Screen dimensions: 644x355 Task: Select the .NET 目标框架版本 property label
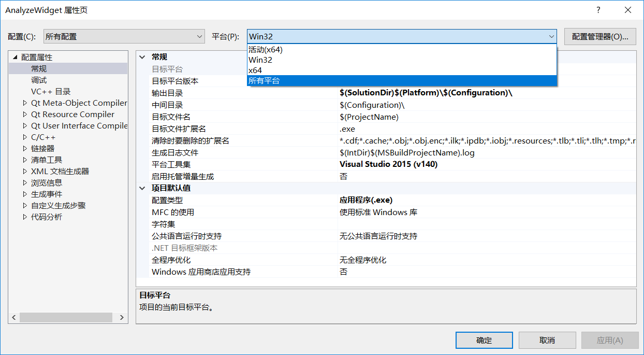pos(184,248)
